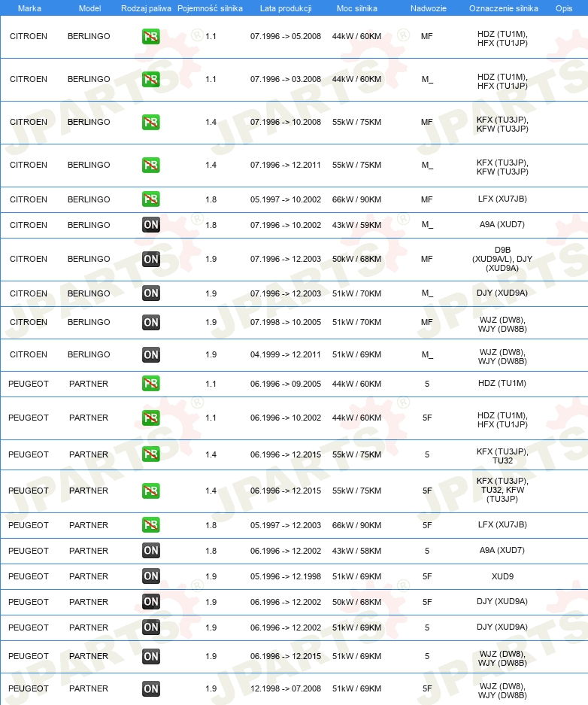
Task: Click diesel ON icon for Berlingo A9A row
Action: click(151, 225)
